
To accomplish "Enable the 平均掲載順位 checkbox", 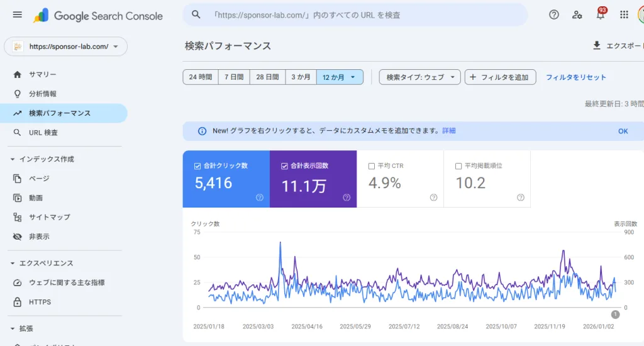I will pyautogui.click(x=458, y=166).
